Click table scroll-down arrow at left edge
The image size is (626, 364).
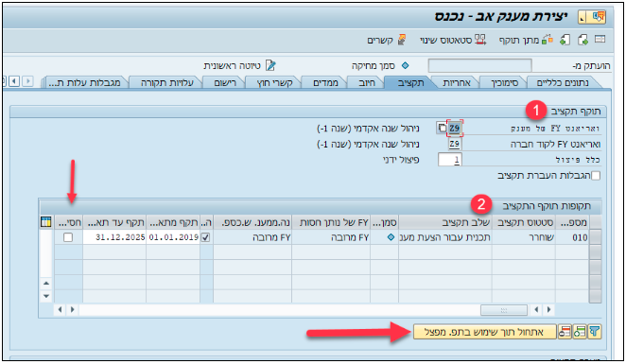tap(46, 296)
